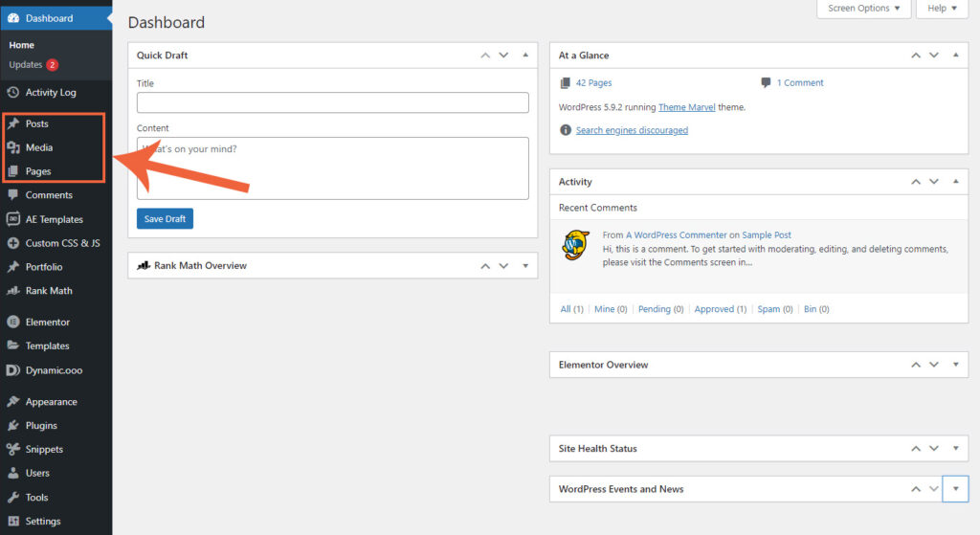Click the Quick Draft Title input field
The width and height of the screenshot is (980, 535).
pyautogui.click(x=332, y=102)
